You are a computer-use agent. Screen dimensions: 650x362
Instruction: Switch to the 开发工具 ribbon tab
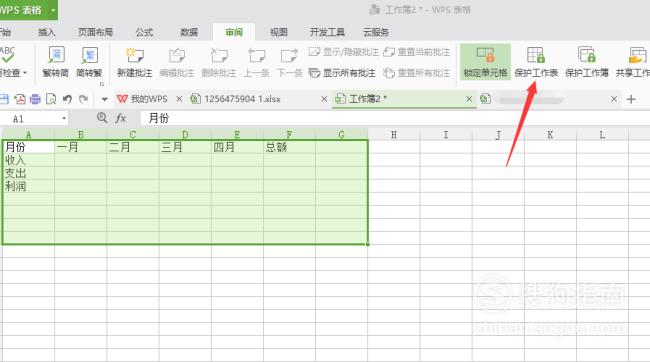pyautogui.click(x=327, y=32)
